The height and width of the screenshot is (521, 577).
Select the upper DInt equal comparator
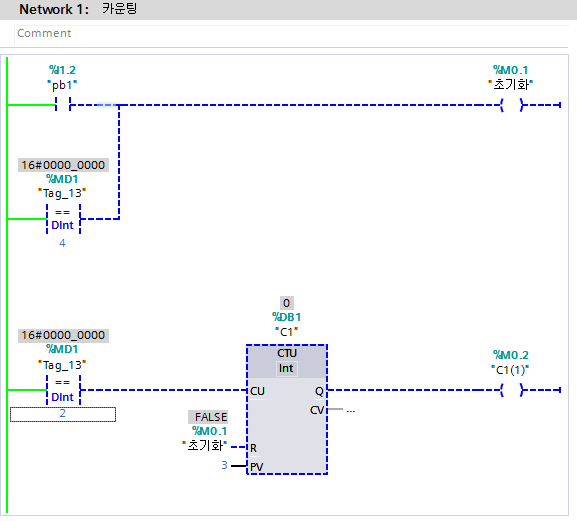click(x=63, y=219)
